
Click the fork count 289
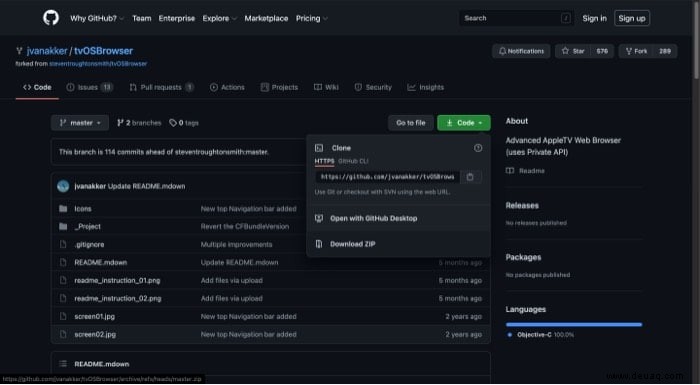point(665,51)
